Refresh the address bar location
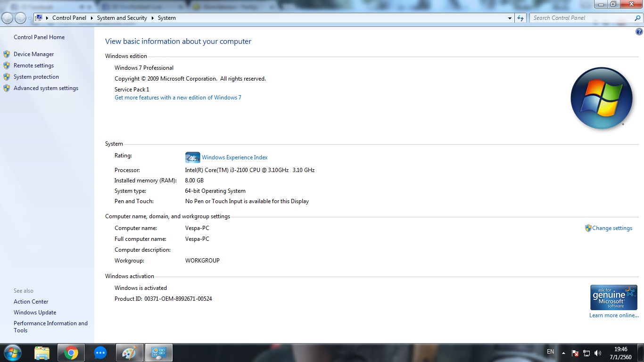This screenshot has height=362, width=644. point(520,18)
